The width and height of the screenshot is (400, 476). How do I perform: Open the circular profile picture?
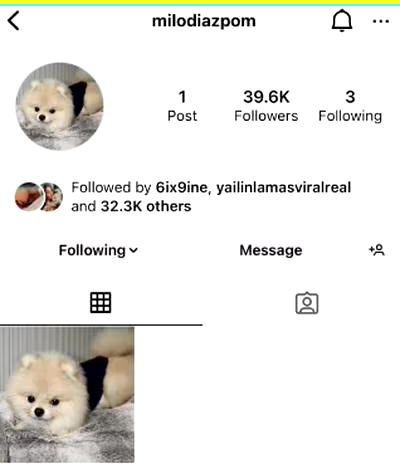(x=60, y=106)
